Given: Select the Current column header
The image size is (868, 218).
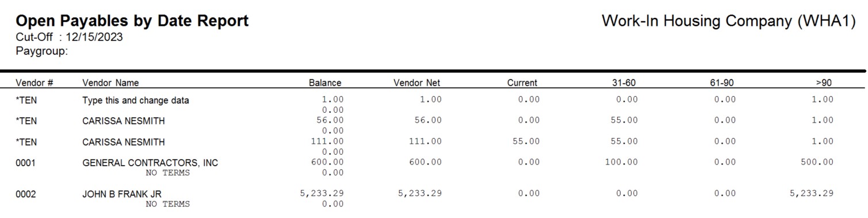Looking at the screenshot, I should click(x=522, y=83).
